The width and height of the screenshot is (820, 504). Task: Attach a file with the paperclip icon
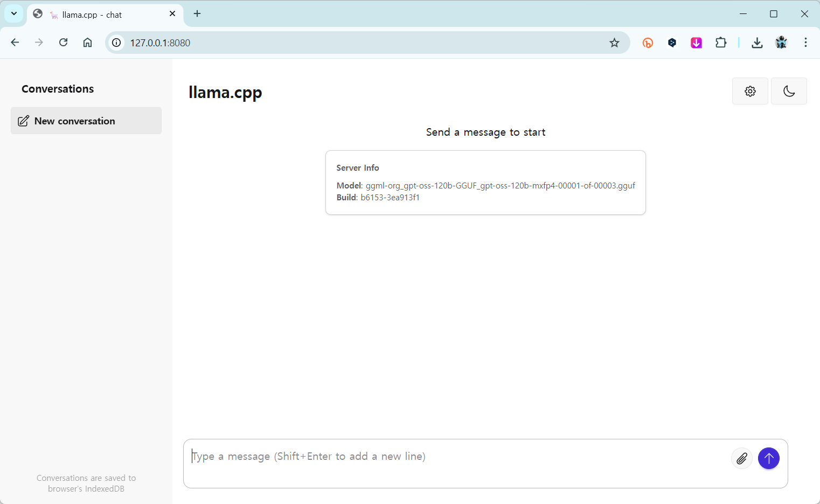(742, 458)
